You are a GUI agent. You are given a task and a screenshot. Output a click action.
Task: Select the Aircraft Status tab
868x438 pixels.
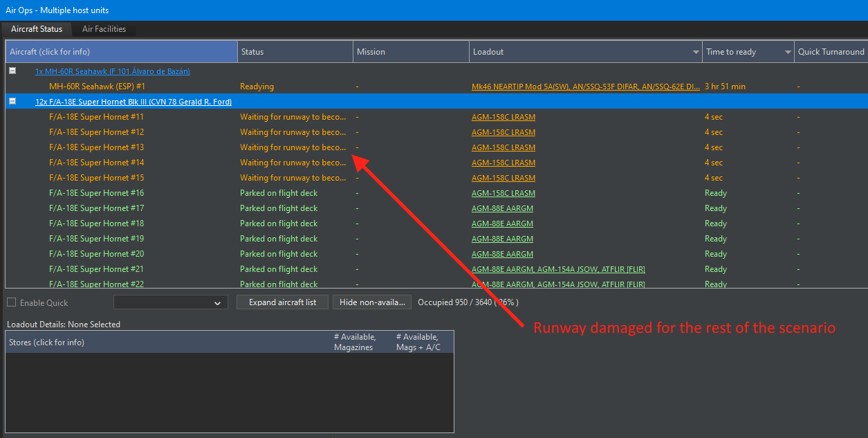[37, 29]
